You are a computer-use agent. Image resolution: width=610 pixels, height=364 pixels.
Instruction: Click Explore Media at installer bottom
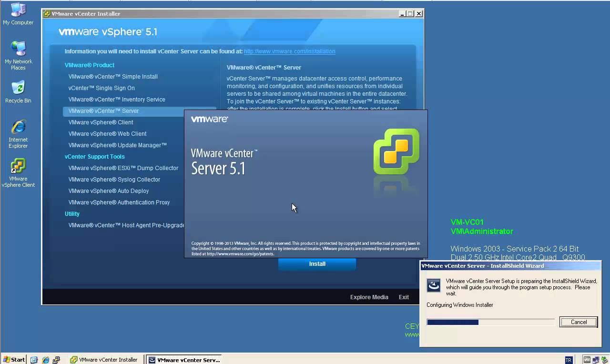(369, 297)
